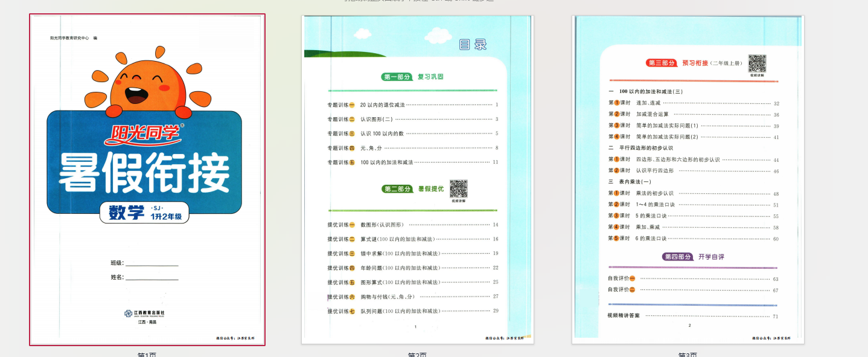
Task: Click the QR code beside 预习衔接
Action: (757, 63)
